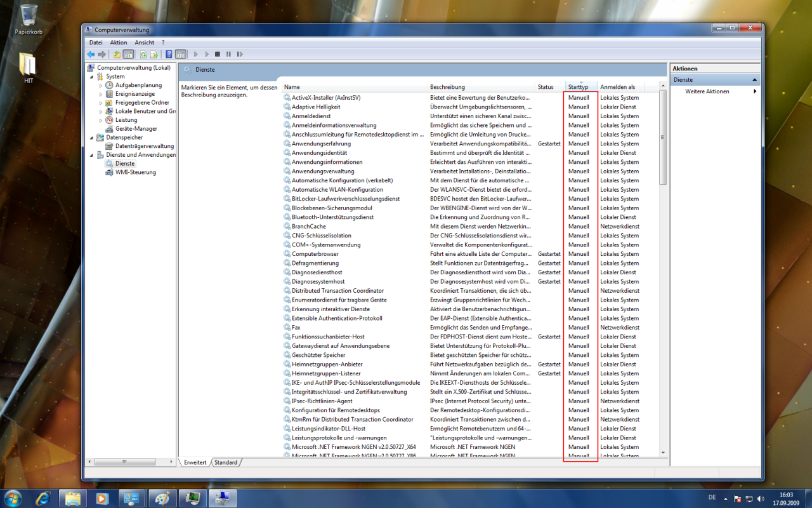812x508 pixels.
Task: Sort services by the Name column header
Action: click(x=355, y=87)
